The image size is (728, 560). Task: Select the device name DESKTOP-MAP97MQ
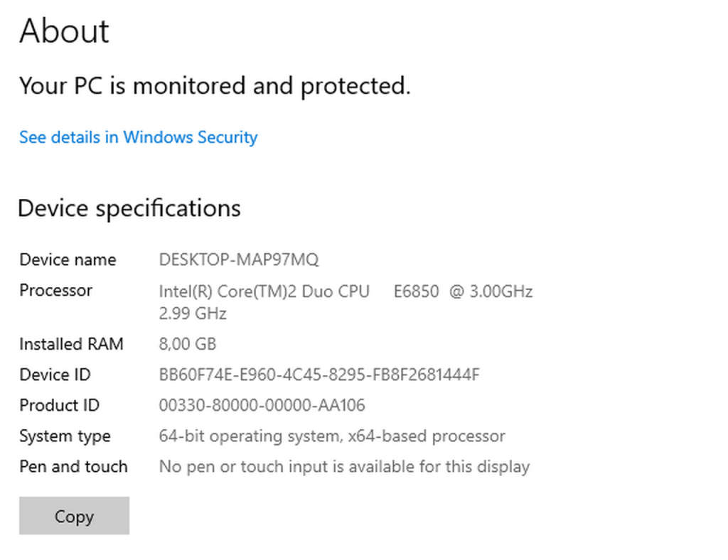pos(239,259)
